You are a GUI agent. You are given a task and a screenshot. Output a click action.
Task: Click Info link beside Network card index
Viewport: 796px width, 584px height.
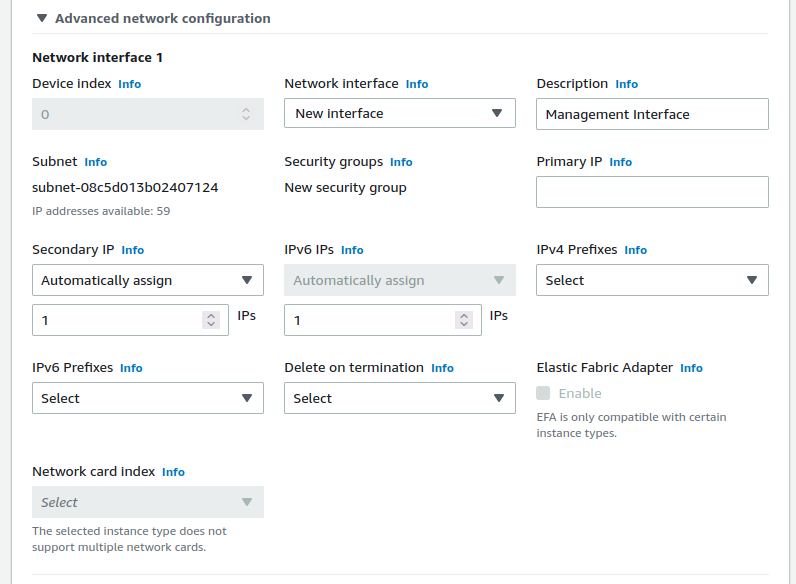[x=173, y=472]
